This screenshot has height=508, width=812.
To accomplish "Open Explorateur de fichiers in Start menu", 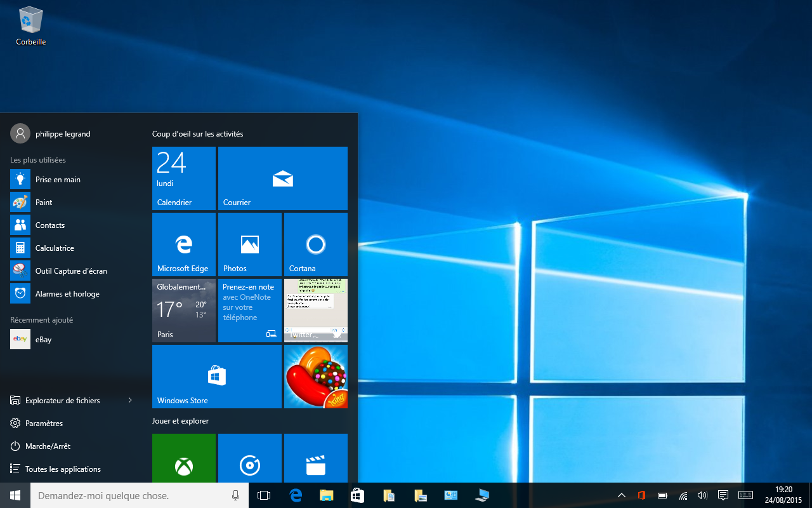I will [63, 401].
